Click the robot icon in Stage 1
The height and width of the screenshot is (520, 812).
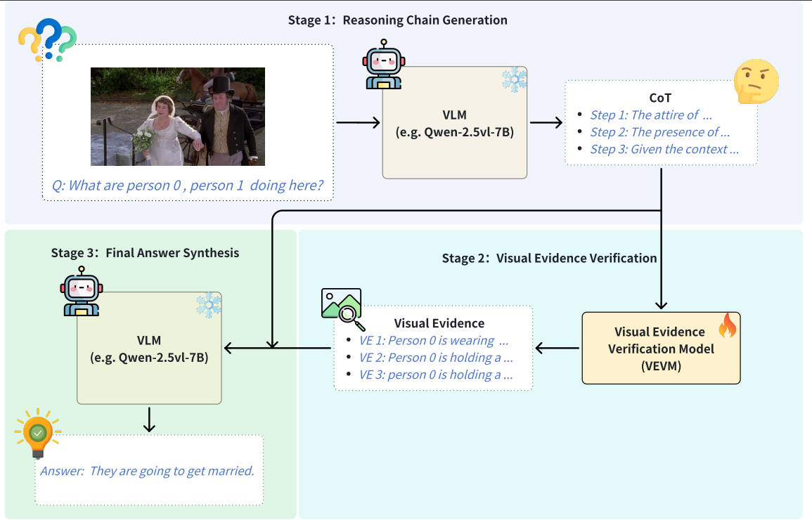[383, 63]
